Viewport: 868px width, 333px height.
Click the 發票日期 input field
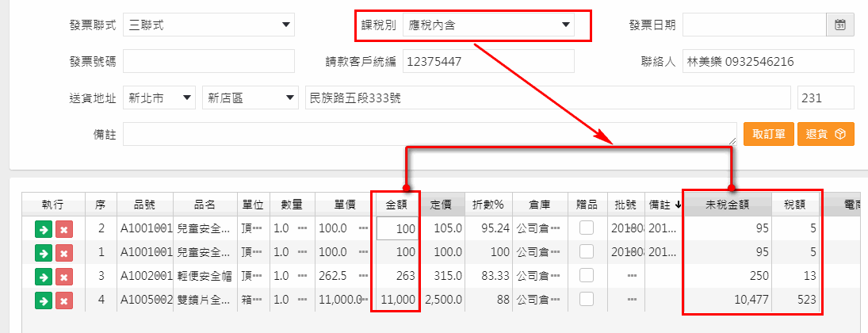click(756, 25)
